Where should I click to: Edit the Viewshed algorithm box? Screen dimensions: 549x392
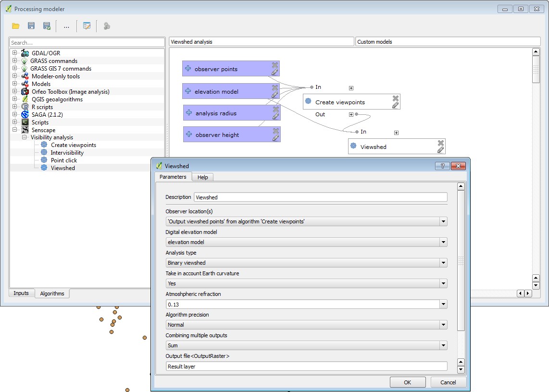pos(441,150)
